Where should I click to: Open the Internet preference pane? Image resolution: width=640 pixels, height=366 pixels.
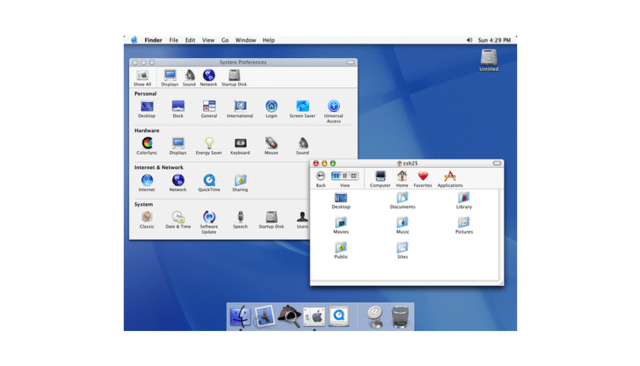click(147, 183)
